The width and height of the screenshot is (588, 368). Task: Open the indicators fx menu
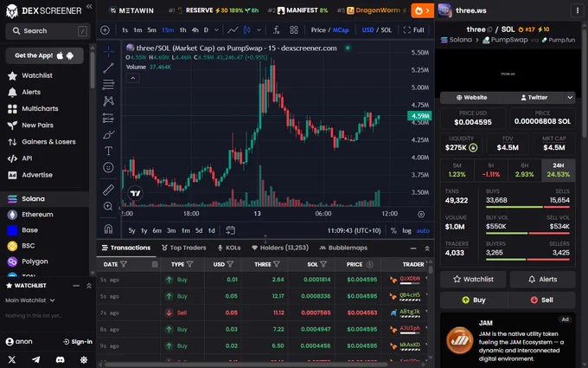[277, 30]
